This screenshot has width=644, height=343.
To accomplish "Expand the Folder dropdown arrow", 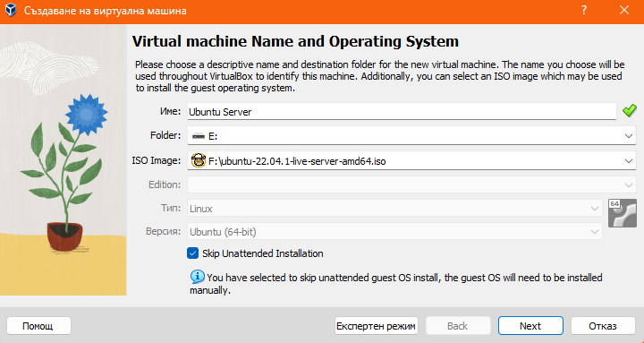I will click(629, 136).
